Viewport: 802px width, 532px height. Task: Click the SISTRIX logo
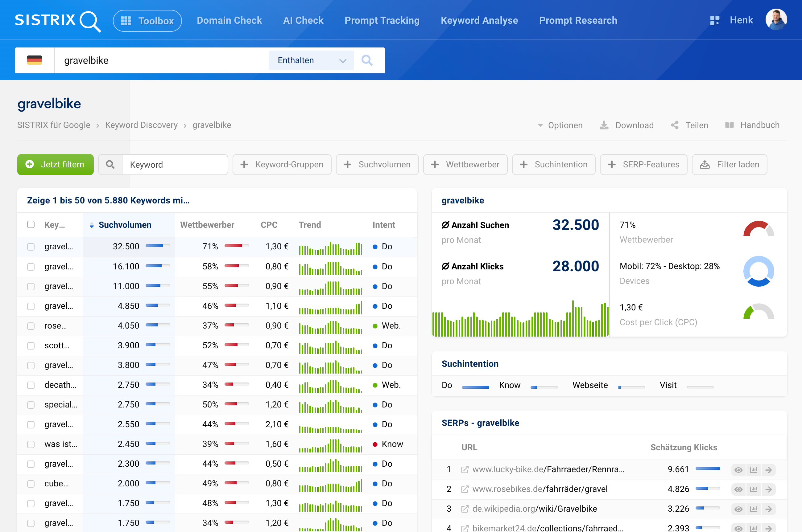tap(58, 21)
